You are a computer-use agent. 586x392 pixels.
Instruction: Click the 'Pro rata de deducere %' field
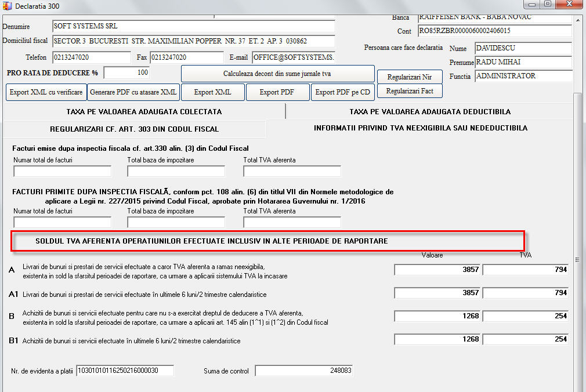(126, 73)
